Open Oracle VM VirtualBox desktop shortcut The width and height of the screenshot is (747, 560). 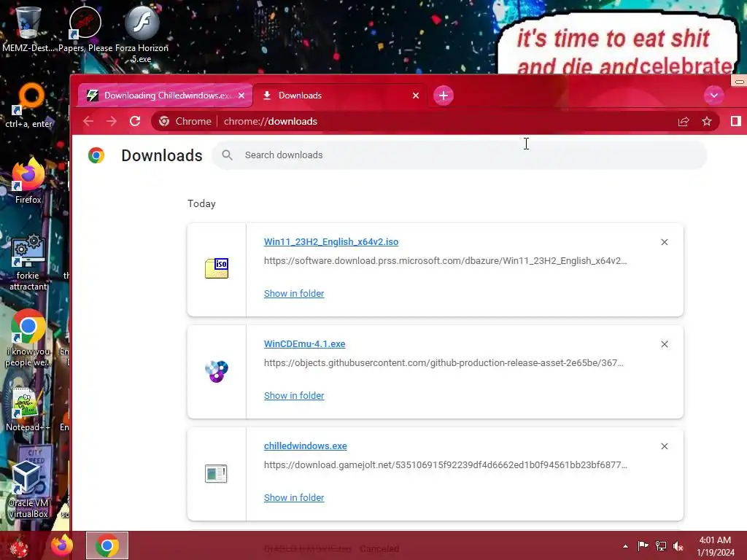click(28, 489)
